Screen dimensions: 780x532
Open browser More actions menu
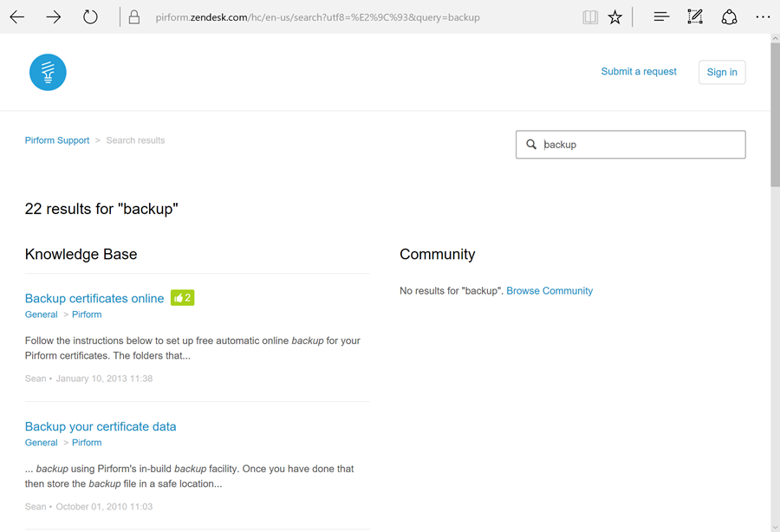click(762, 17)
